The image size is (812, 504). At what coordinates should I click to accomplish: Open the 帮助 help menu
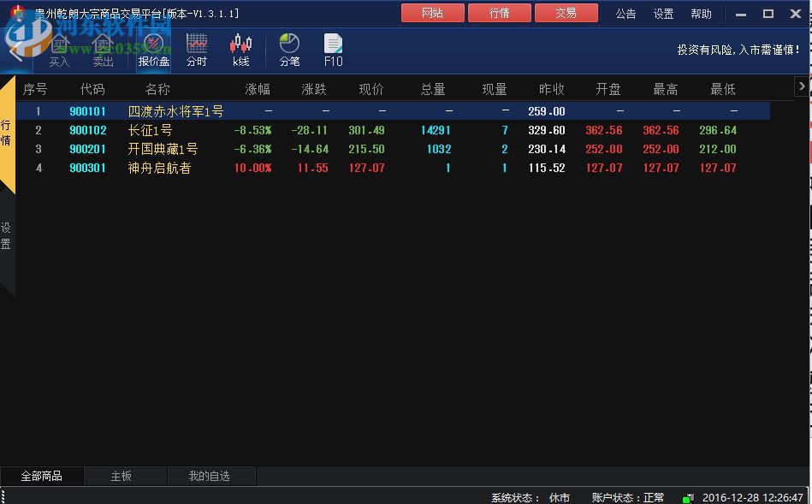click(701, 13)
